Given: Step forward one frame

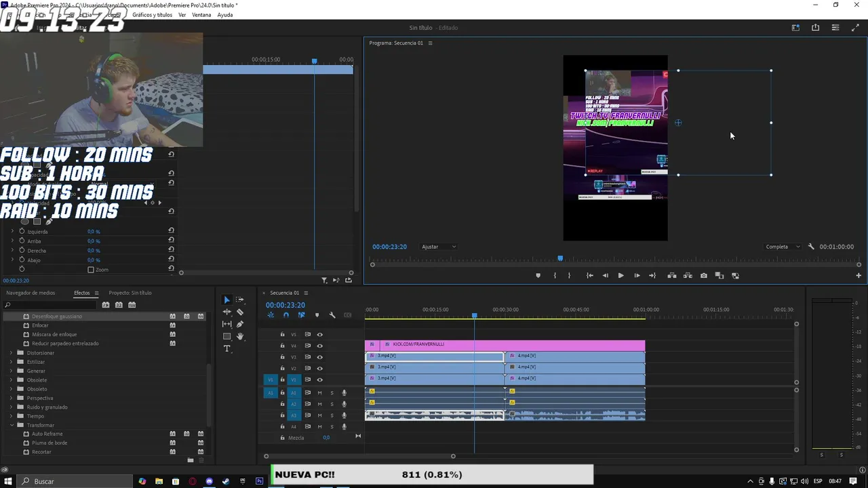Looking at the screenshot, I should (637, 276).
